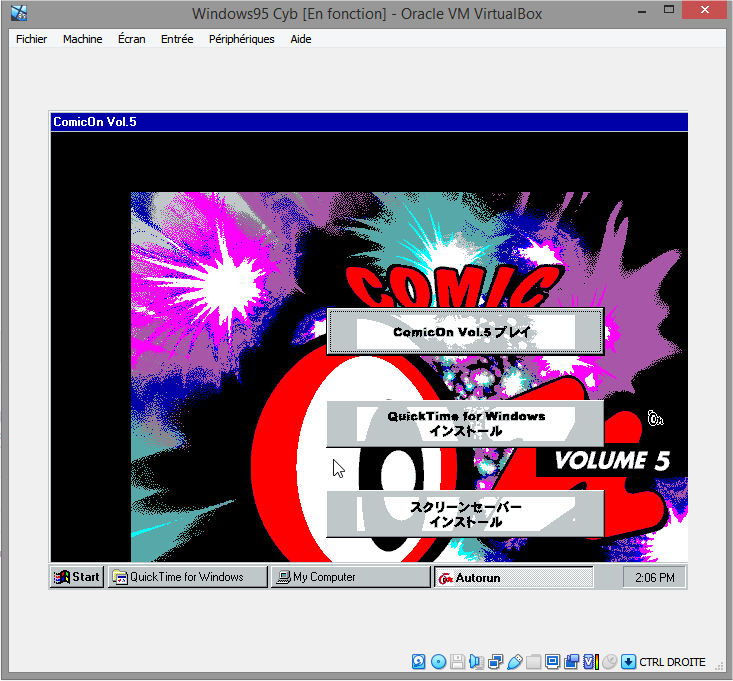This screenshot has width=733, height=681.
Task: Click QuickTime for Windows install button
Action: pyautogui.click(x=465, y=423)
